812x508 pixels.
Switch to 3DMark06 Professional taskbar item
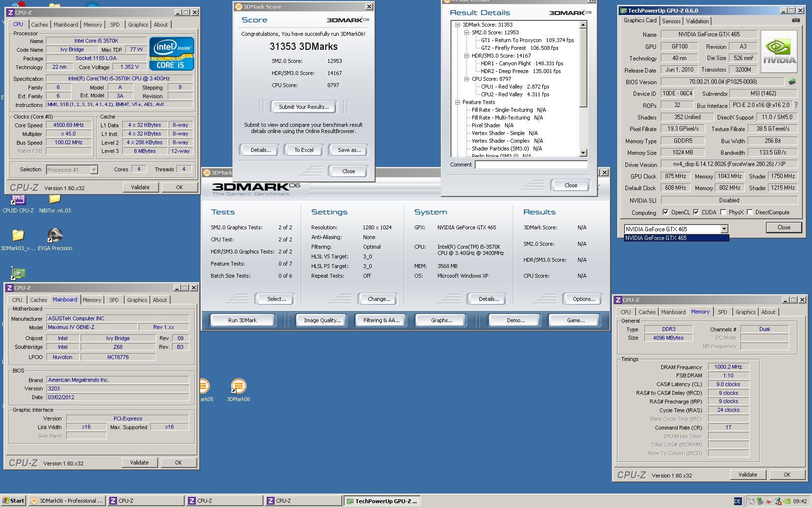click(67, 501)
